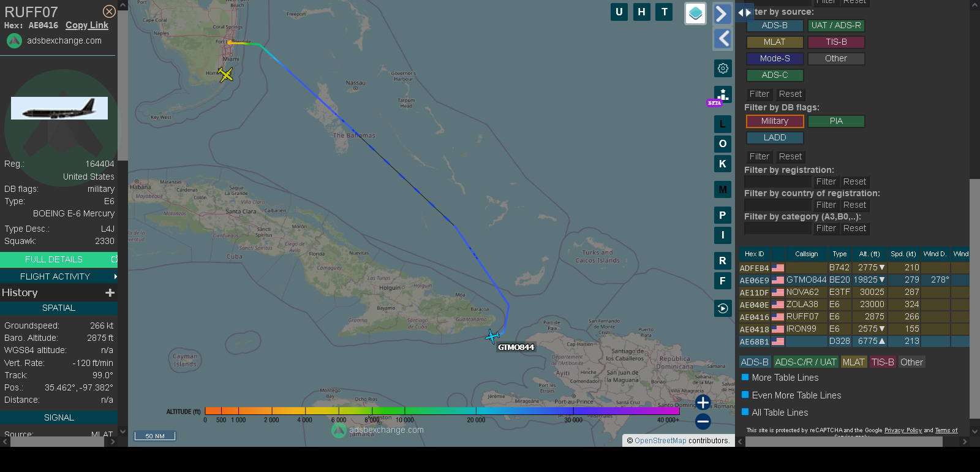Toggle TIS-B source filter
The width and height of the screenshot is (980, 472).
(836, 42)
